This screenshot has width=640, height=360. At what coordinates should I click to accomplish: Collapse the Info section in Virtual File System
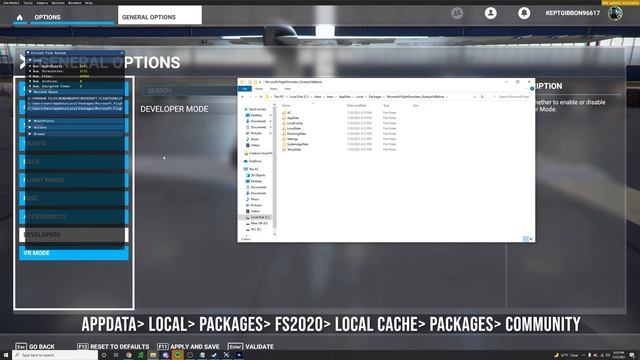[x=30, y=60]
